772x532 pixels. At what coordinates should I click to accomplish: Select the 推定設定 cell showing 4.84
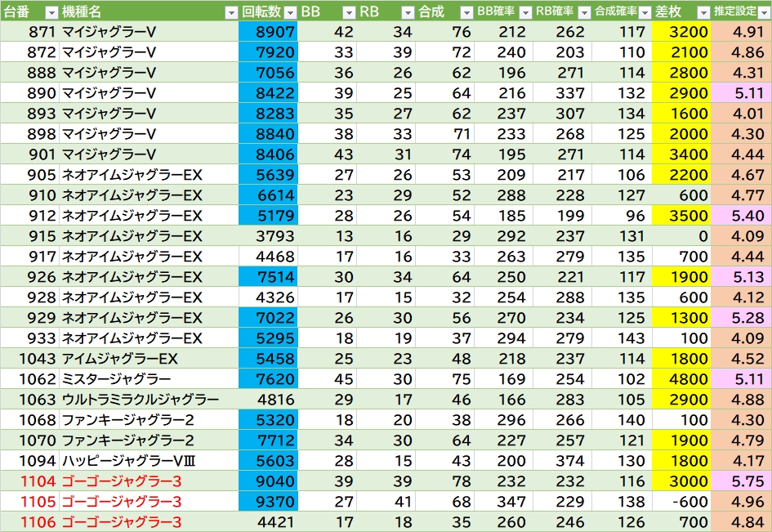pyautogui.click(x=741, y=521)
